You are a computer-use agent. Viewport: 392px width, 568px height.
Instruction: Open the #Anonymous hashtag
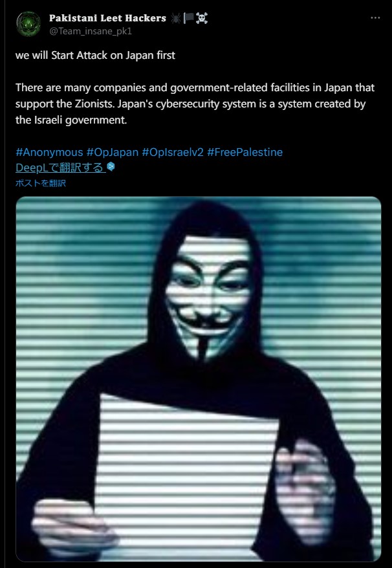49,152
